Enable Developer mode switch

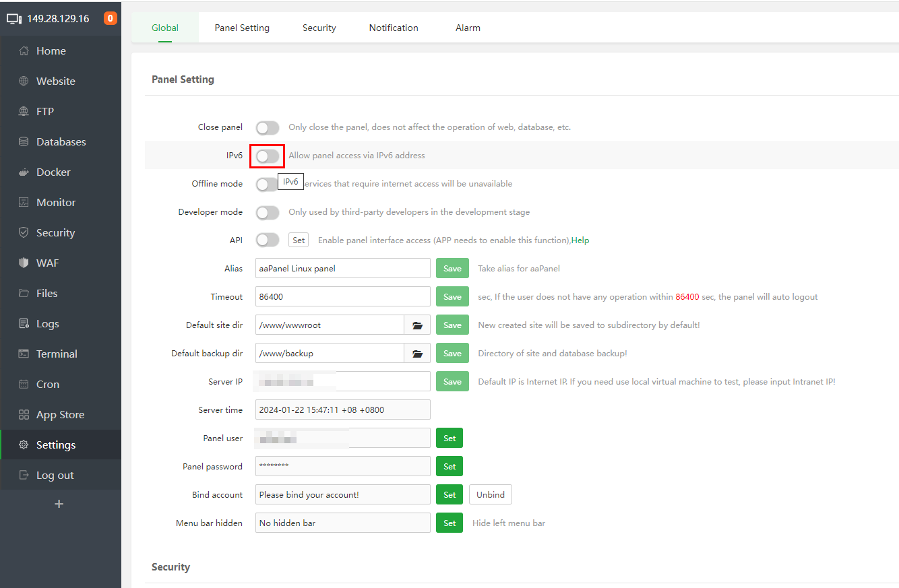[268, 212]
